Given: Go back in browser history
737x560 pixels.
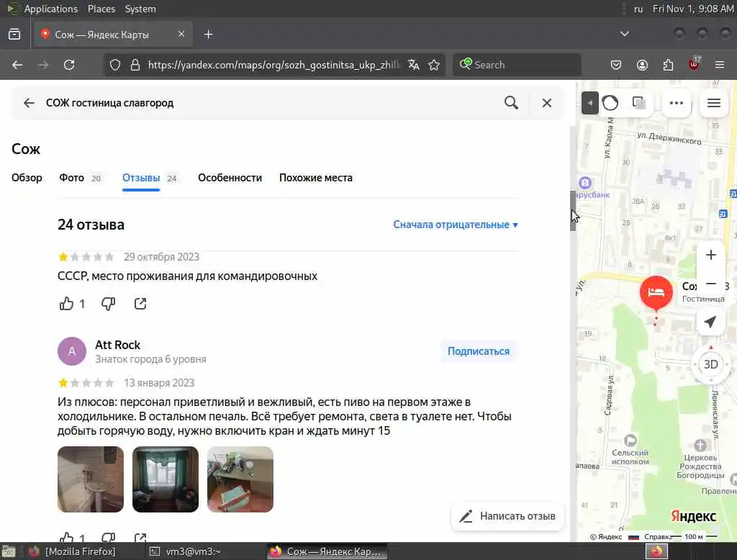Looking at the screenshot, I should coord(17,65).
